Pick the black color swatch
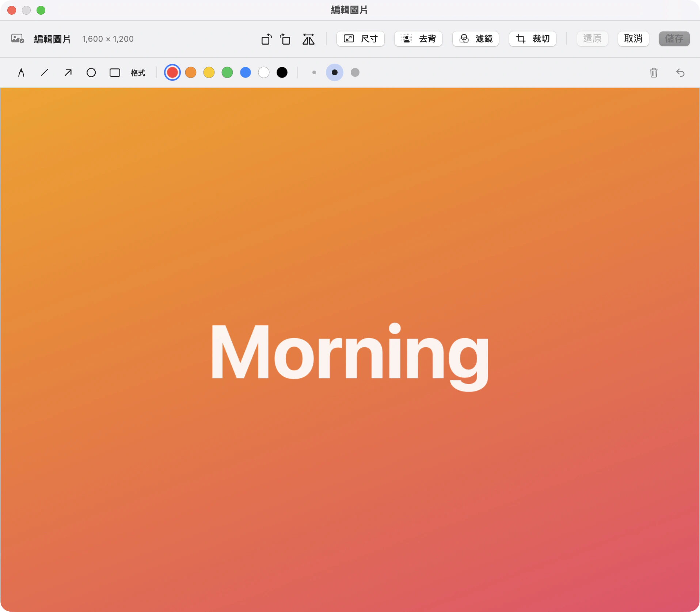This screenshot has width=700, height=612. tap(282, 72)
